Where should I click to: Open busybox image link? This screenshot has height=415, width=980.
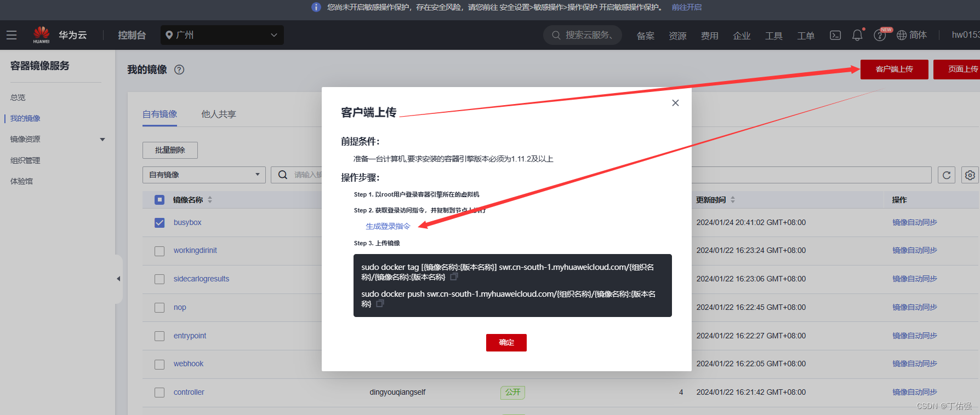click(x=187, y=223)
